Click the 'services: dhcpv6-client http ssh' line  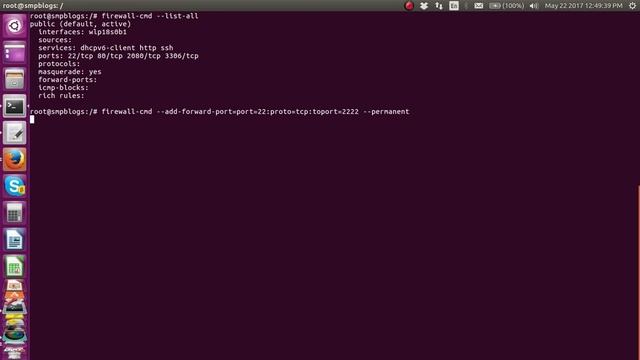pos(106,48)
